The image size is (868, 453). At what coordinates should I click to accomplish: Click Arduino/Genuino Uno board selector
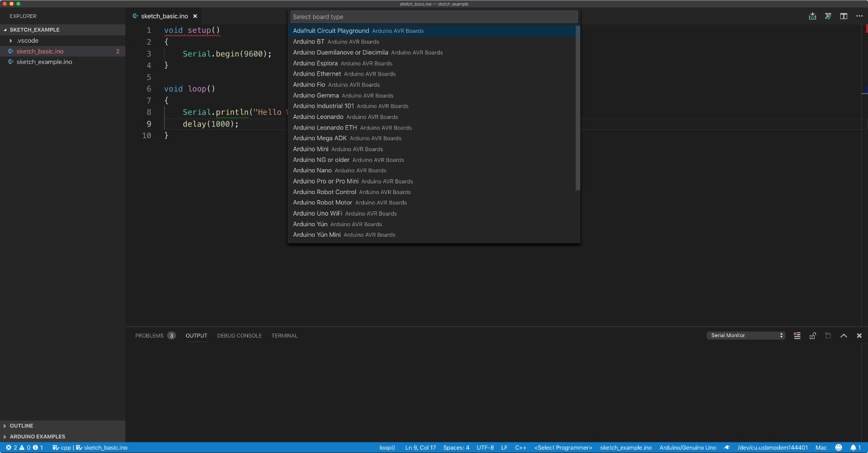coord(688,447)
